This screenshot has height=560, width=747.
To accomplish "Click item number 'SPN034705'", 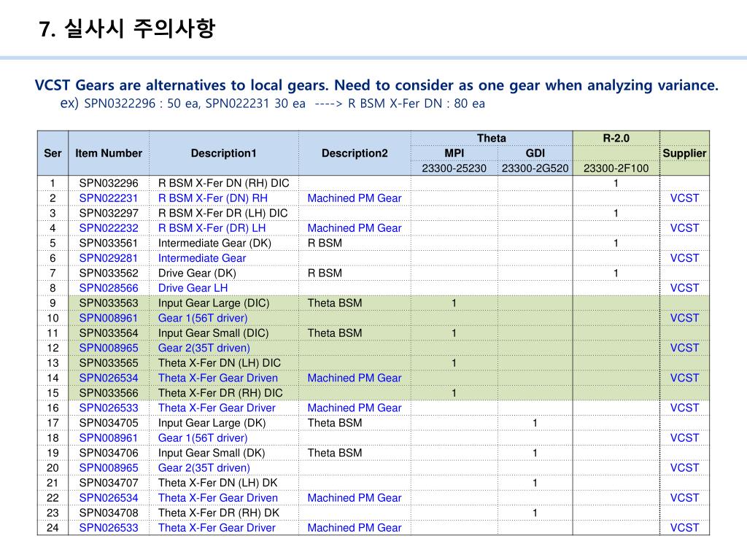I will click(109, 424).
